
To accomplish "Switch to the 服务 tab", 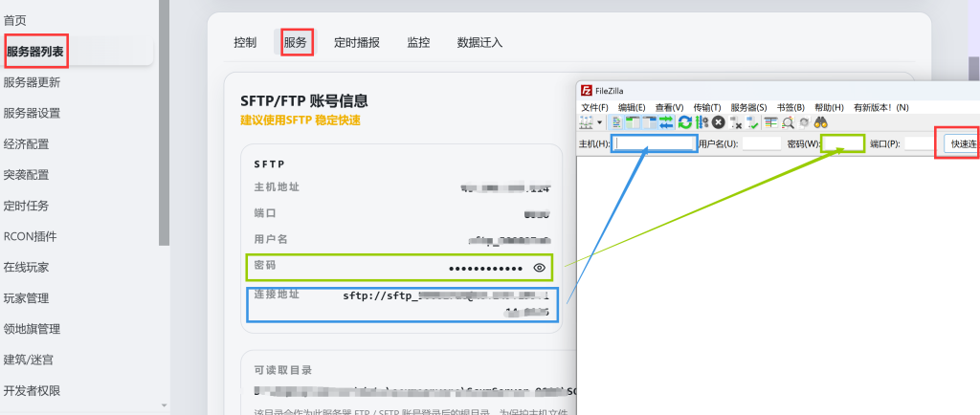I will (296, 42).
